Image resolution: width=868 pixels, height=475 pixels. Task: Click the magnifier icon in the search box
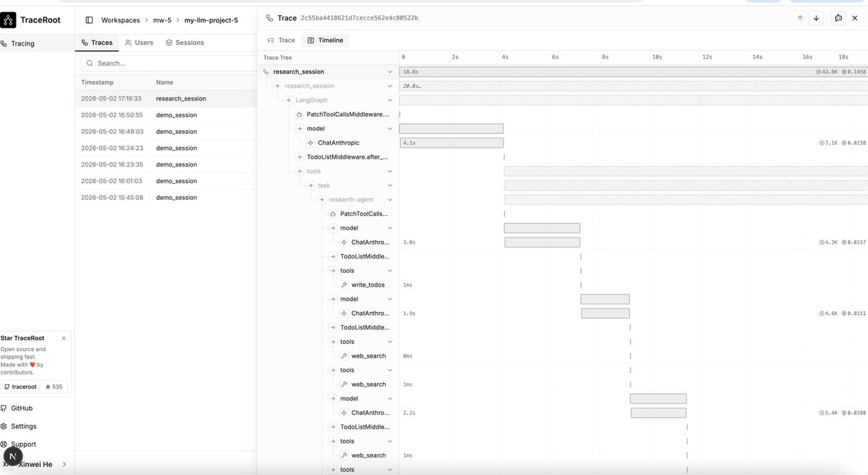89,63
